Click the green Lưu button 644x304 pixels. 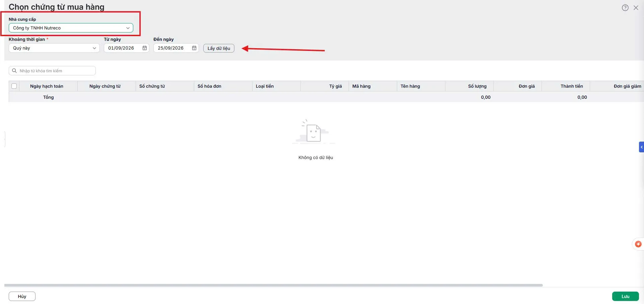625,296
